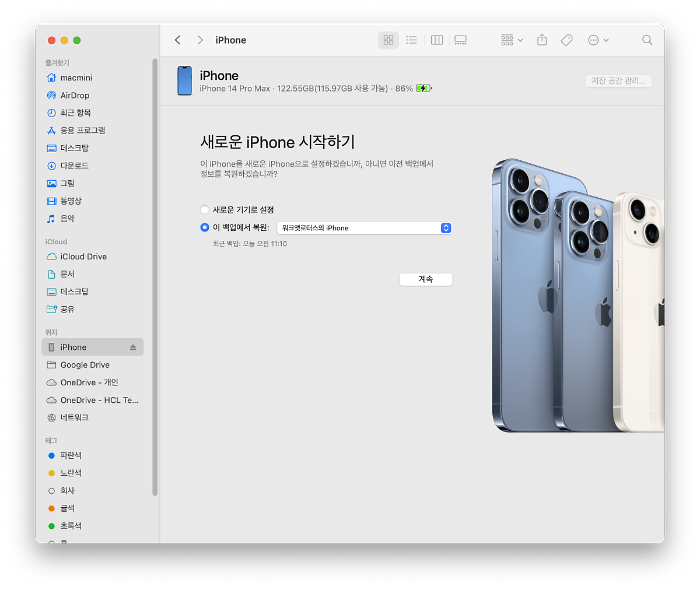Open the backup selection dropdown
Screen dimensions: 700x590
pos(365,228)
